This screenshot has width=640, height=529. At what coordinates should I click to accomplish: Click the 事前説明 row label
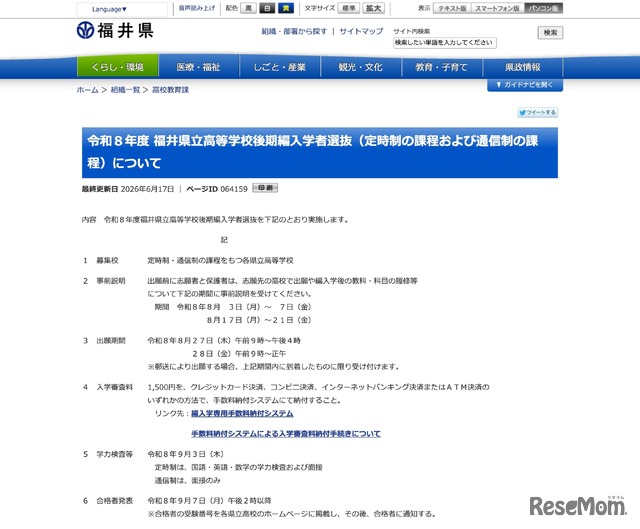click(111, 281)
